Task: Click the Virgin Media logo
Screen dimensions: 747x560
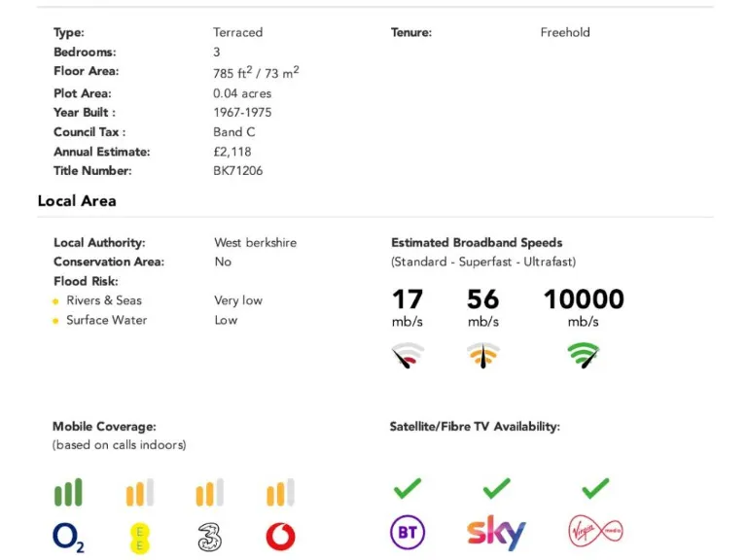Action: (x=595, y=531)
